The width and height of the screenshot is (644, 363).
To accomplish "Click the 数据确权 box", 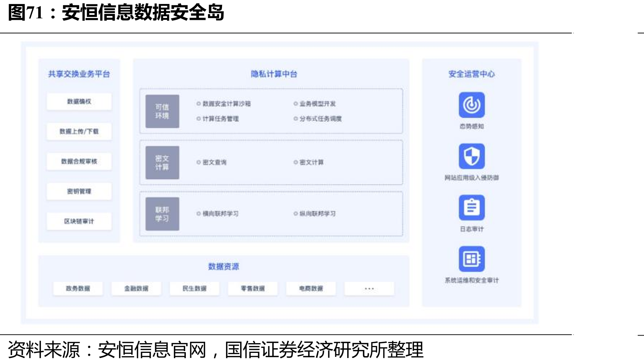I will point(79,101).
